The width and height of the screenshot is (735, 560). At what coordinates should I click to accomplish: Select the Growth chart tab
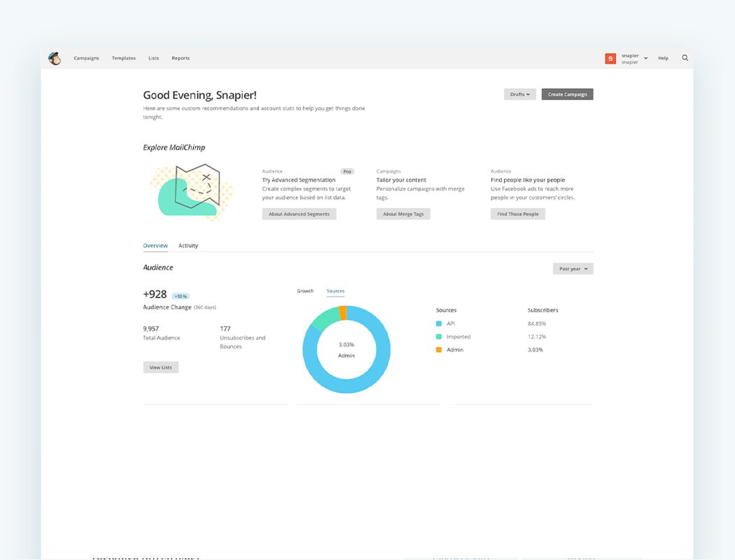305,291
